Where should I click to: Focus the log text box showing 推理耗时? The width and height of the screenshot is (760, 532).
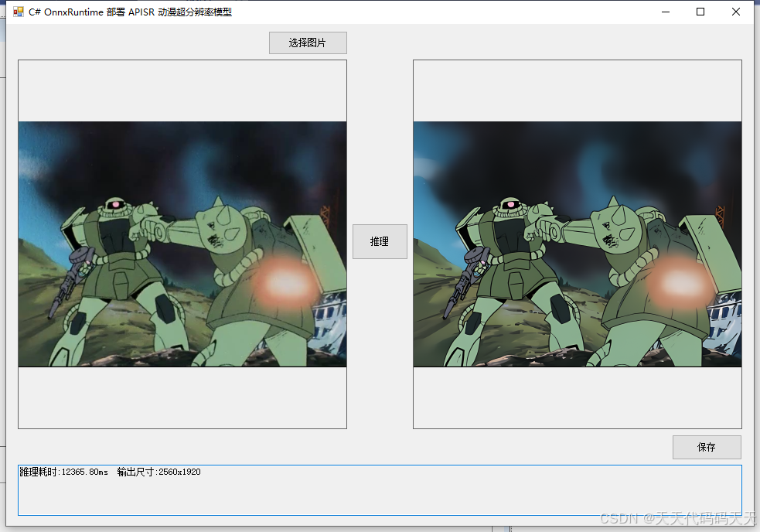coord(380,490)
